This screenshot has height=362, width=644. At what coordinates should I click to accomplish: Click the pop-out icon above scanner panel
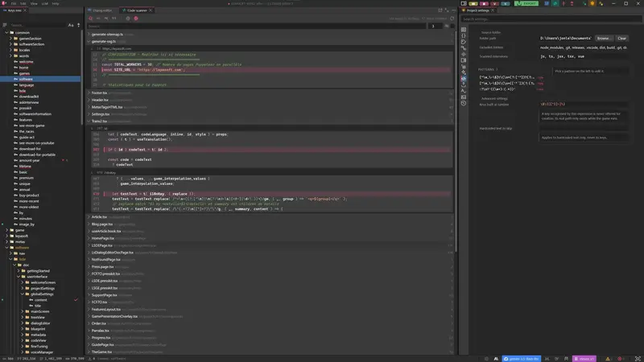(x=440, y=10)
